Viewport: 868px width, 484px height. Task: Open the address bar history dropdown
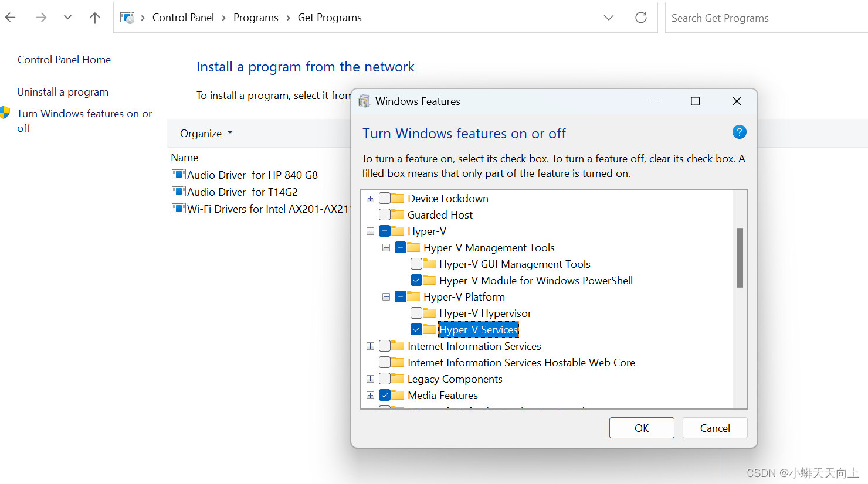609,18
